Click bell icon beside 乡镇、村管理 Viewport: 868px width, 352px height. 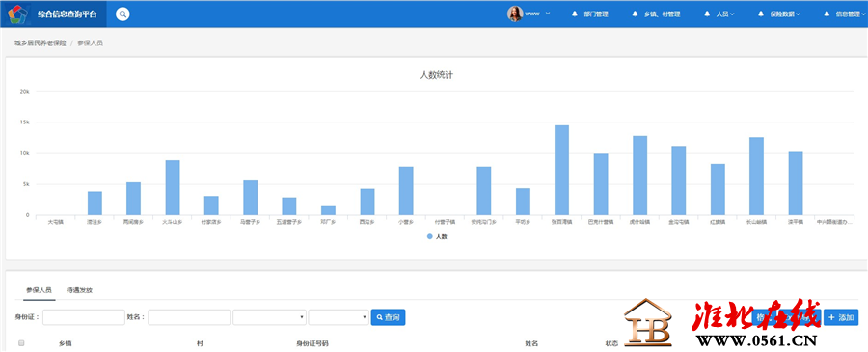[x=635, y=14]
